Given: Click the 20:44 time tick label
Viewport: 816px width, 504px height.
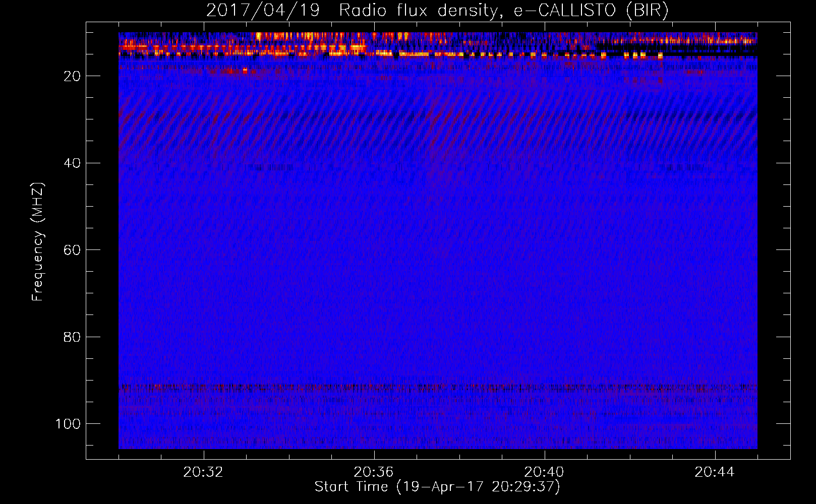Looking at the screenshot, I should (x=715, y=472).
